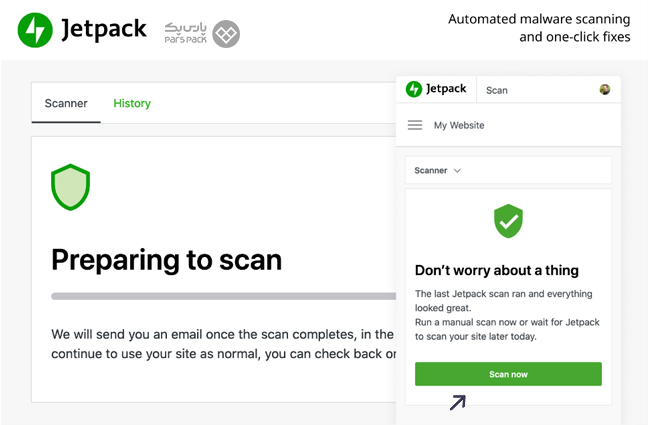Click the green checkmark shield icon
Screen dimensions: 648x425
point(508,221)
